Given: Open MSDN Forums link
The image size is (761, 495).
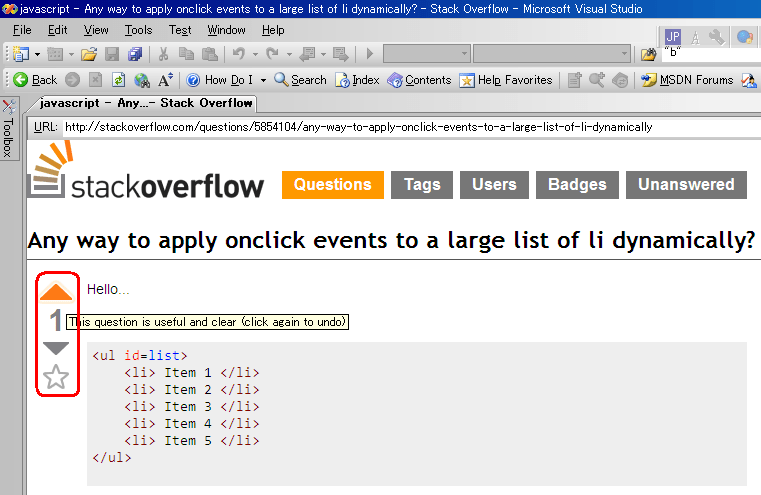Looking at the screenshot, I should pos(687,80).
